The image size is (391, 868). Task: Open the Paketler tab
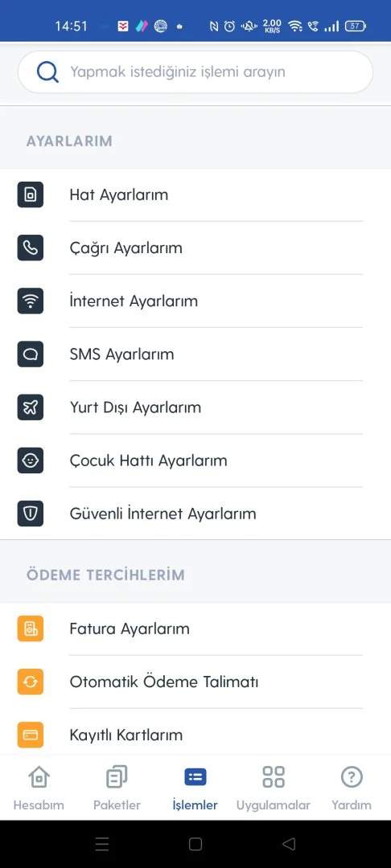point(117,788)
